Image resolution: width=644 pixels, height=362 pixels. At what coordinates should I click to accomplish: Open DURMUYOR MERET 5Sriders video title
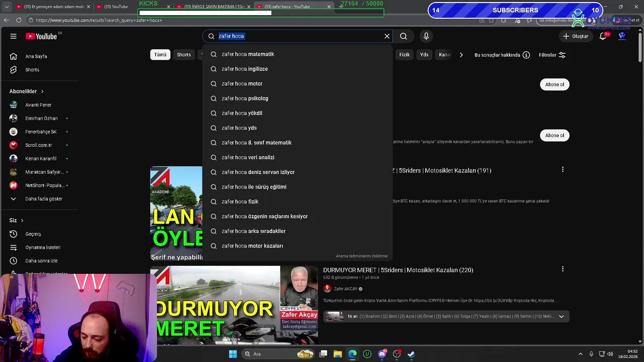(x=398, y=270)
